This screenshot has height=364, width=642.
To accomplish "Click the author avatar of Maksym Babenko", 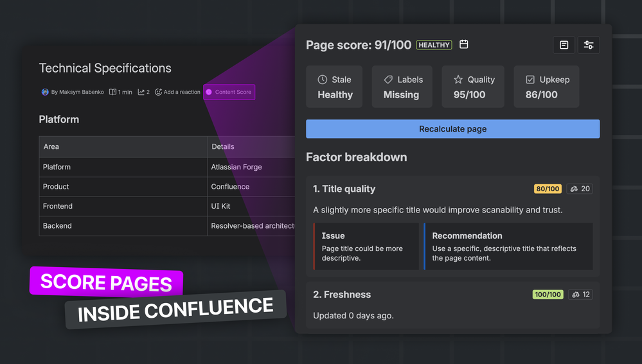I will (45, 92).
